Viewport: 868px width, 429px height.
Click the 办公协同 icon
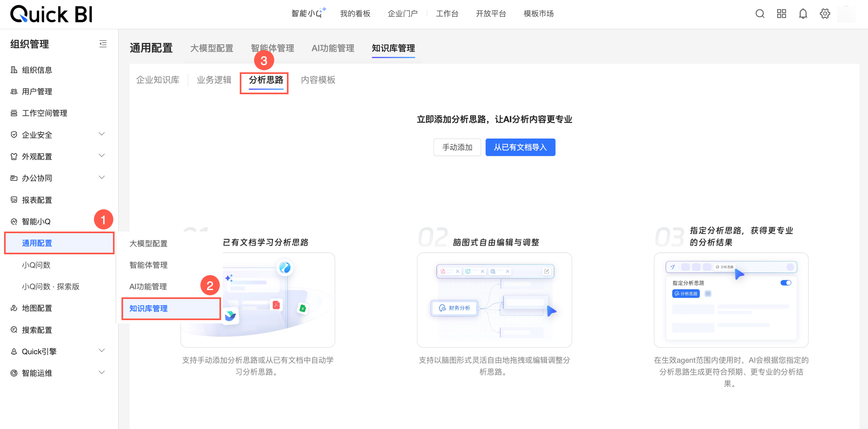(14, 178)
